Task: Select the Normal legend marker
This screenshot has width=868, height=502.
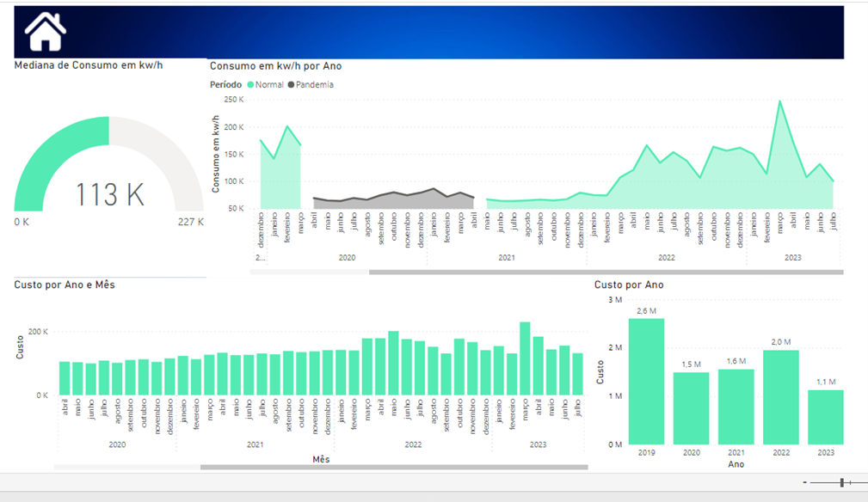Action: [x=251, y=85]
